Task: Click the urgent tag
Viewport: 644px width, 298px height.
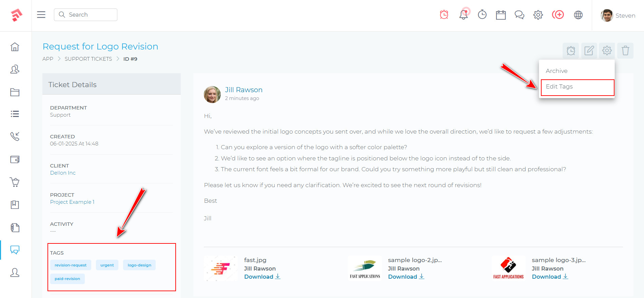Action: [x=107, y=265]
